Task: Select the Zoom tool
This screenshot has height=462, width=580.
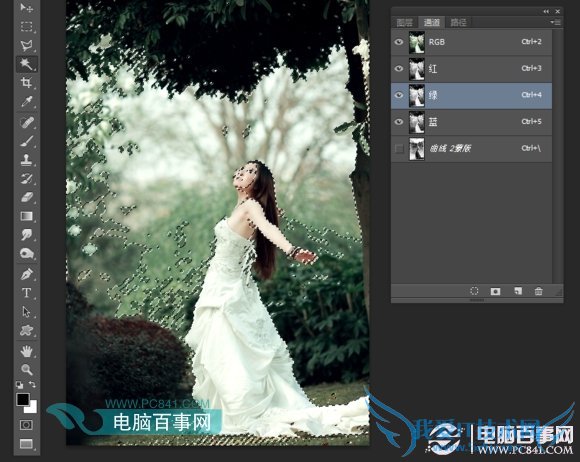Action: tap(26, 370)
